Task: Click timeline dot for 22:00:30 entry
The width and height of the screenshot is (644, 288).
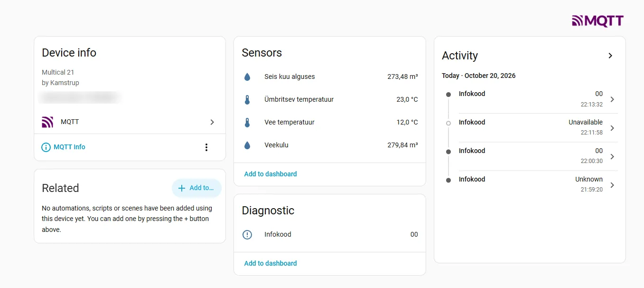Action: click(448, 152)
